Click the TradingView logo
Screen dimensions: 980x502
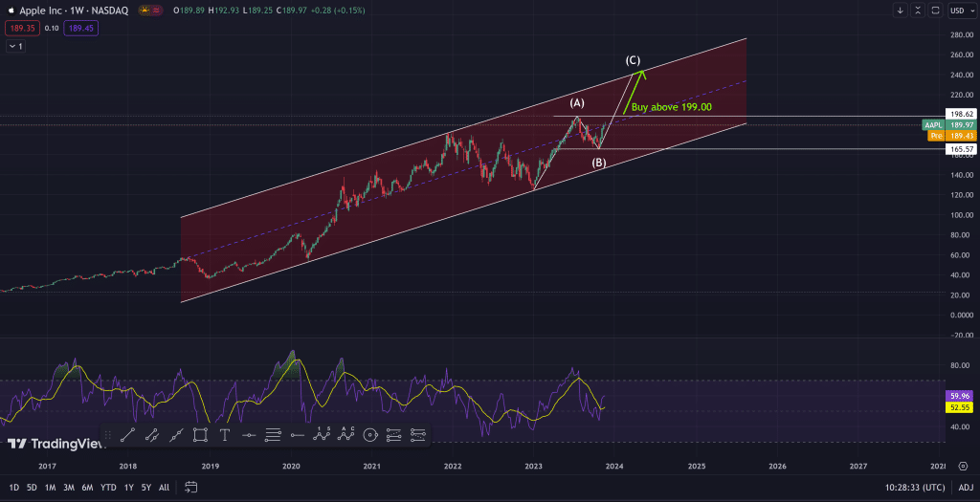tap(56, 444)
